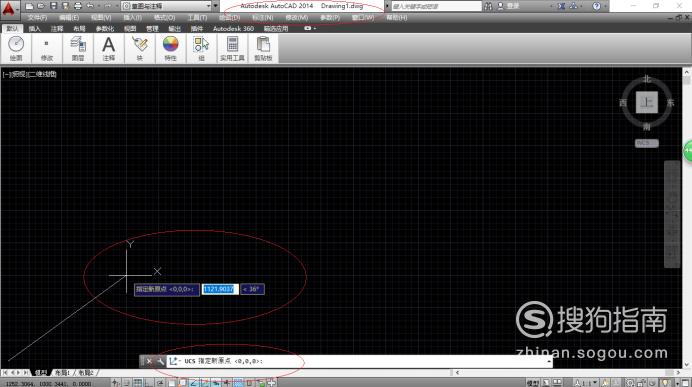The height and width of the screenshot is (387, 692).
Task: Toggle the Polar tracking status bar button
Action: click(160, 383)
